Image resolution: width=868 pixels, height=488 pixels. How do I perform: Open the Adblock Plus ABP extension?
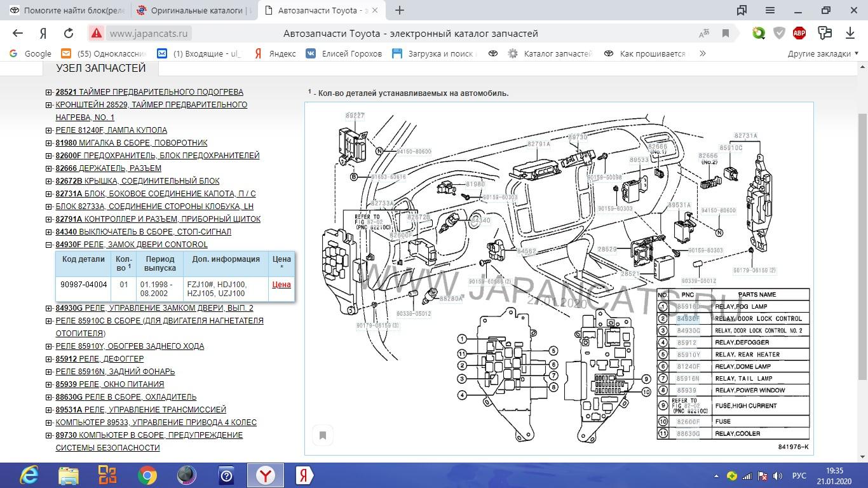point(799,33)
